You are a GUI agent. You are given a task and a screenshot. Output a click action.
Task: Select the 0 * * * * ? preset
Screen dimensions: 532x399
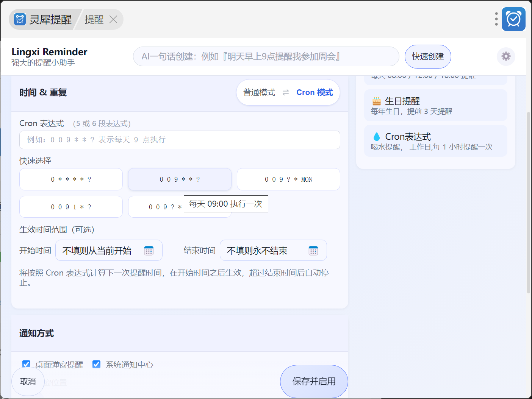[x=71, y=179]
